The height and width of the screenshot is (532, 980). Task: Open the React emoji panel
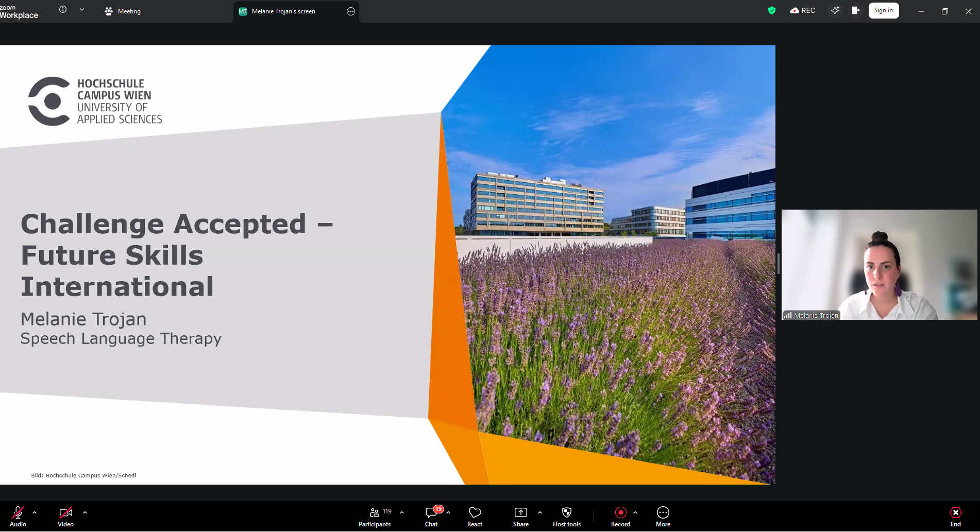click(475, 517)
